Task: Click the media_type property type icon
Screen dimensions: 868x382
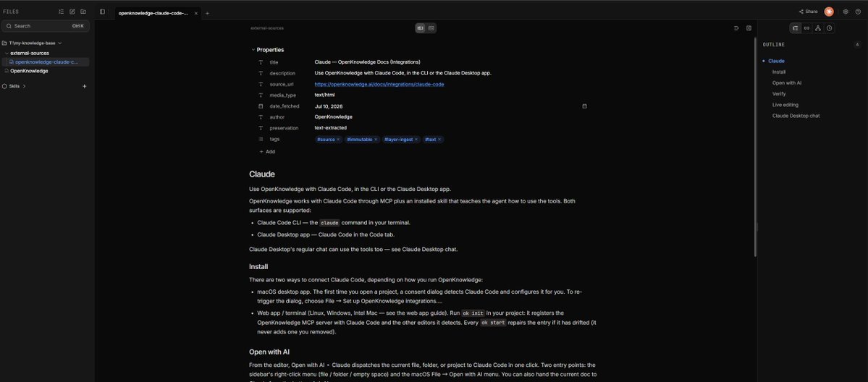Action: point(261,95)
